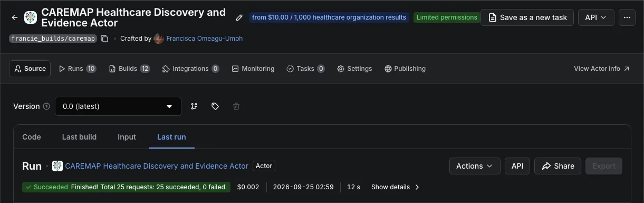Open the Settings tab
The height and width of the screenshot is (203, 644).
(354, 69)
